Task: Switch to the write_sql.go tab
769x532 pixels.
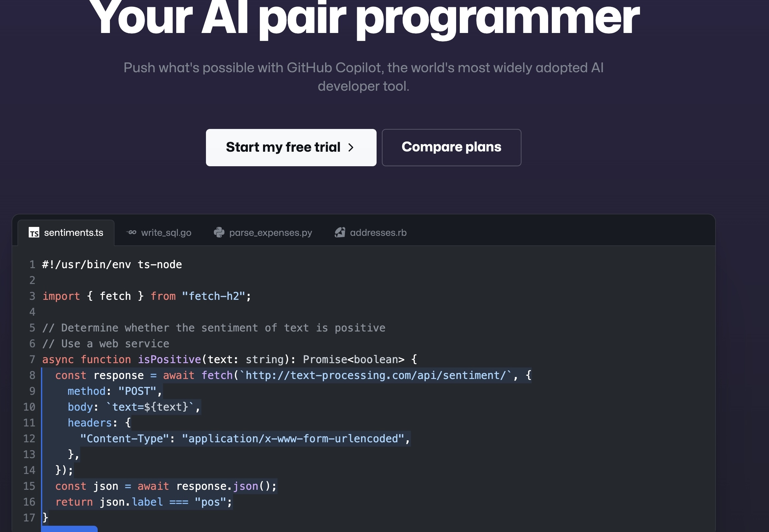Action: [x=166, y=233]
